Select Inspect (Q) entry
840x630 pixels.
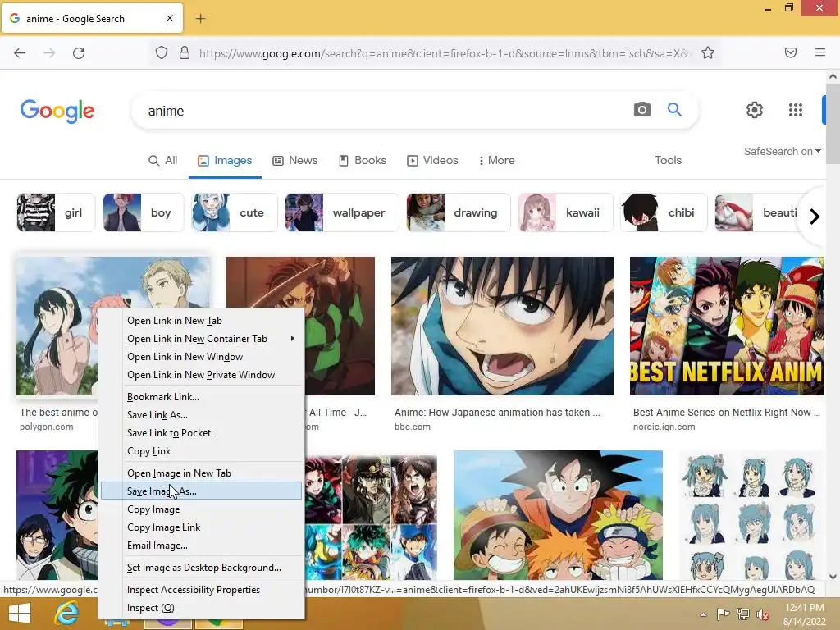click(x=202, y=608)
